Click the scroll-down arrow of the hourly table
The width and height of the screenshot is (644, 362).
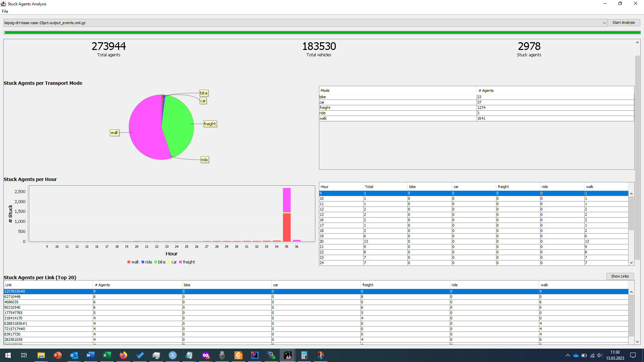[632, 262]
